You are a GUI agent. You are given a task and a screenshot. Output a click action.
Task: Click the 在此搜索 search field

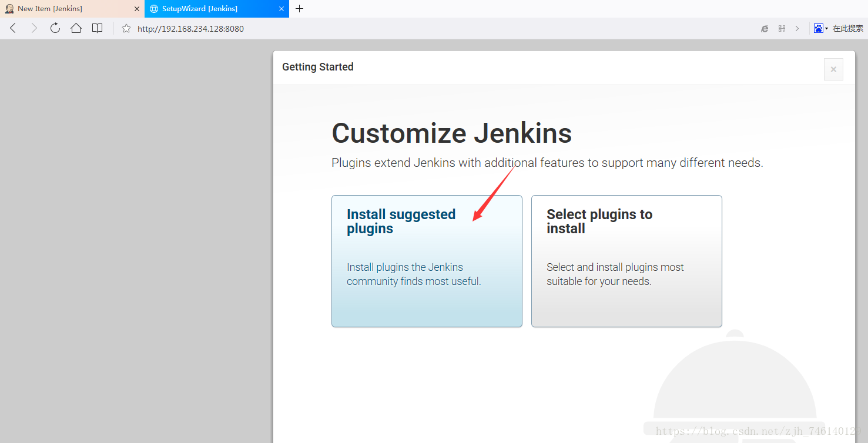(x=848, y=28)
